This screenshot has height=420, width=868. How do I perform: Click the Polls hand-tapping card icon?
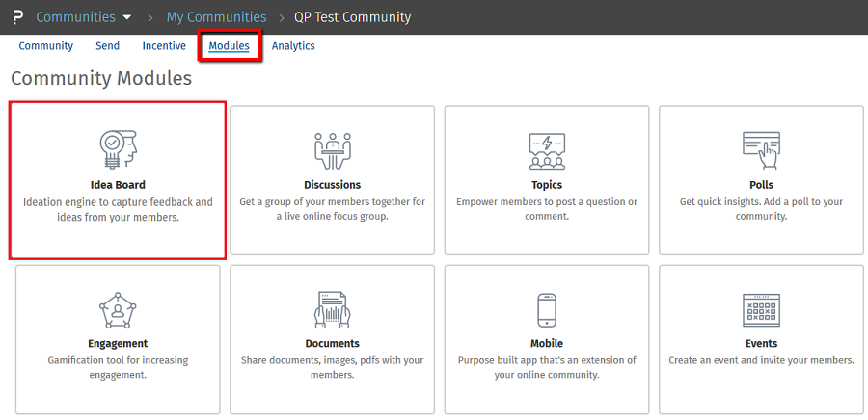click(761, 149)
